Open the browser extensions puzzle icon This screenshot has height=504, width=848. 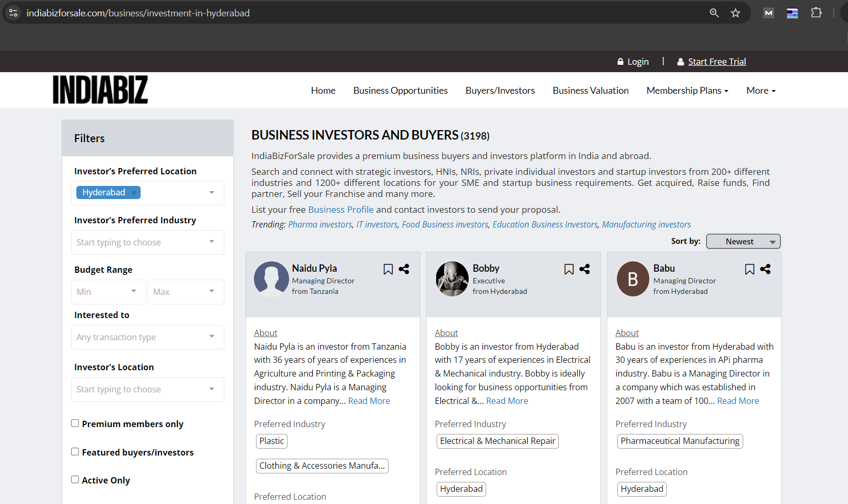816,13
